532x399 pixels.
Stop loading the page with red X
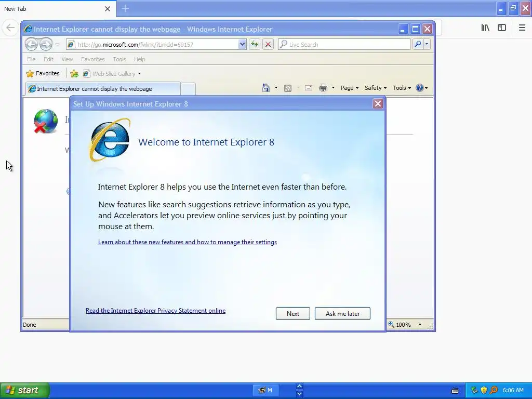click(268, 45)
